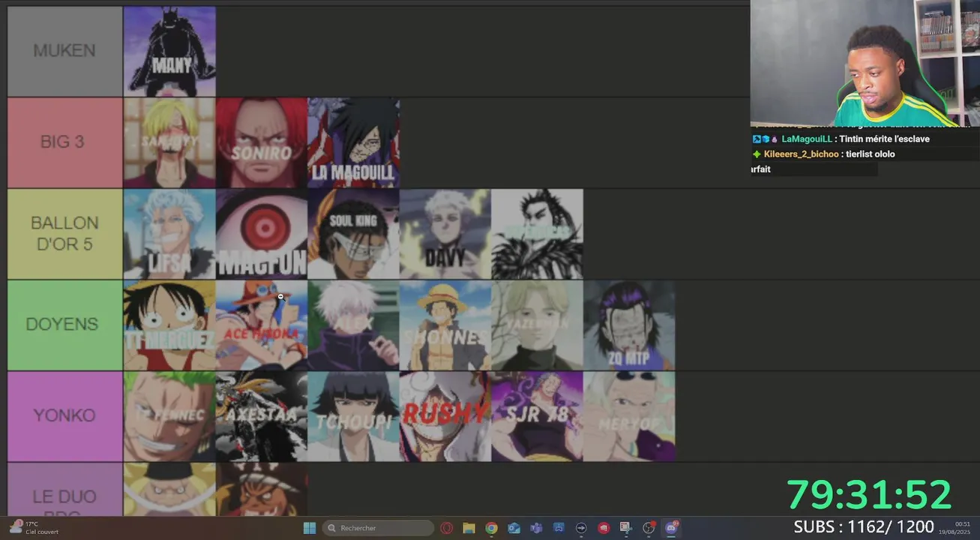The image size is (980, 540).
Task: Click the SUBS : 1162/ 1200 counter
Action: pyautogui.click(x=864, y=526)
